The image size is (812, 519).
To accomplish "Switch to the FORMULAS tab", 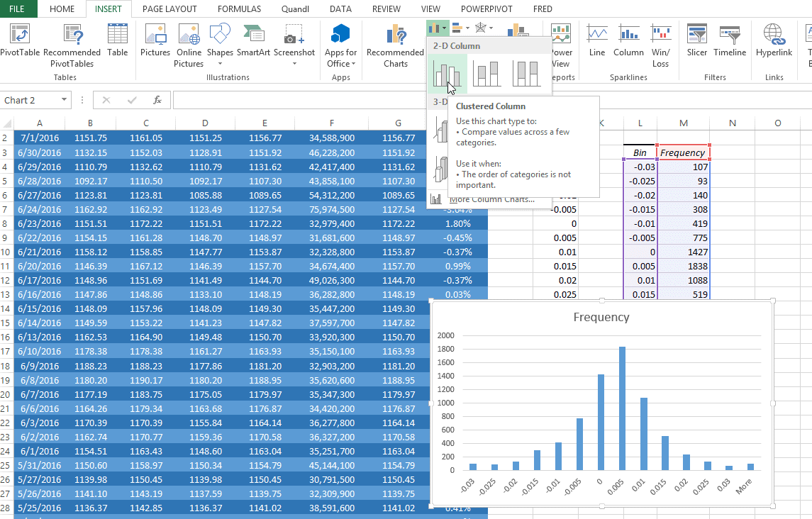I will (x=239, y=9).
